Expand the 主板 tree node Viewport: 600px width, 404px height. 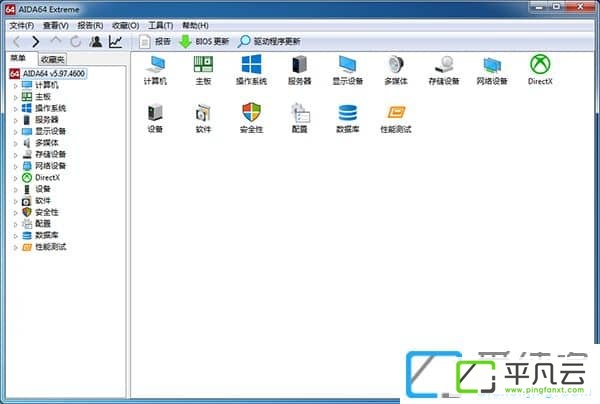click(x=16, y=97)
